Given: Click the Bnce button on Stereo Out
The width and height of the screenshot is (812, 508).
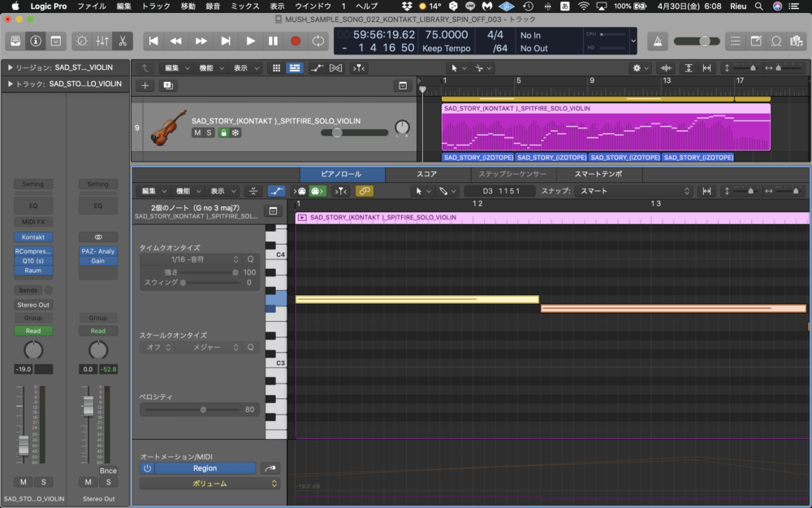Looking at the screenshot, I should click(108, 471).
